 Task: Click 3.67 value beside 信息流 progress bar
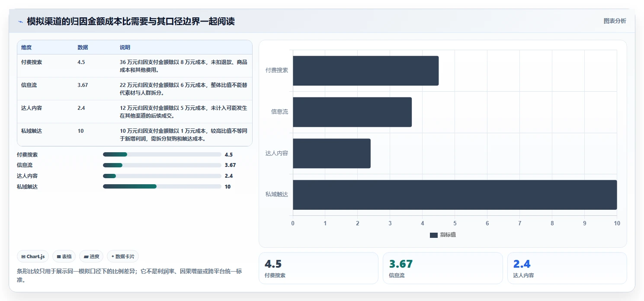[231, 165]
